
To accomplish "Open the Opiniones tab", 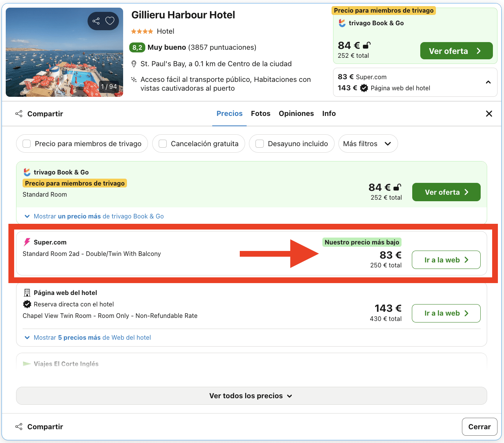I will pos(296,114).
